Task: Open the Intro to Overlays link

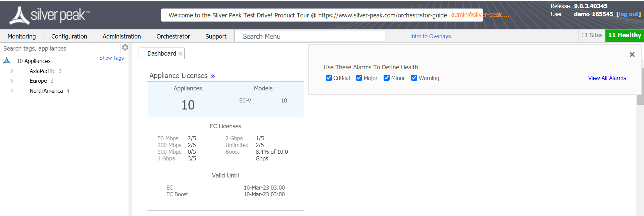Action: 431,36
